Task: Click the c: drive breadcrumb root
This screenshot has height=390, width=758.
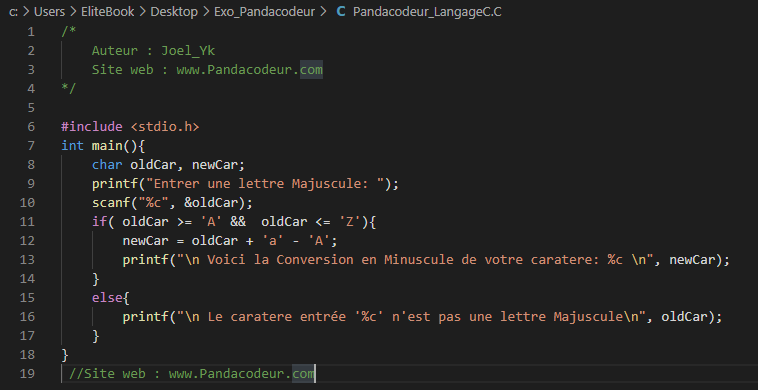Action: [14, 13]
